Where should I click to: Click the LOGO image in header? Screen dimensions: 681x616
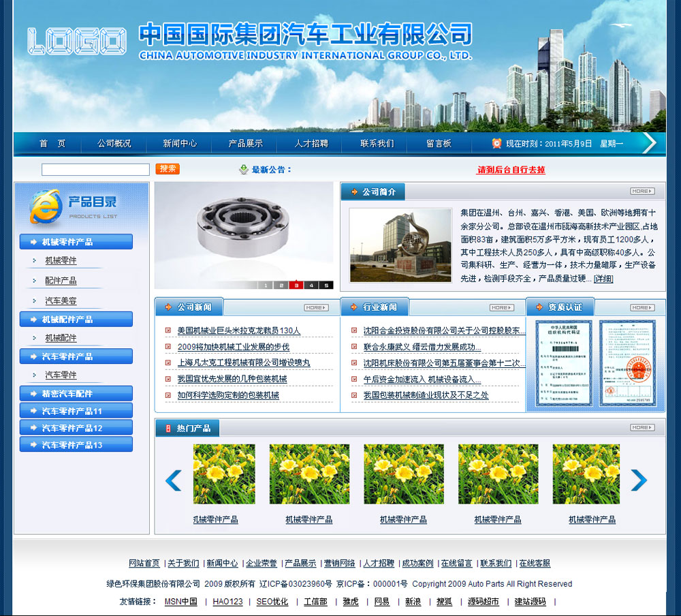click(x=77, y=42)
